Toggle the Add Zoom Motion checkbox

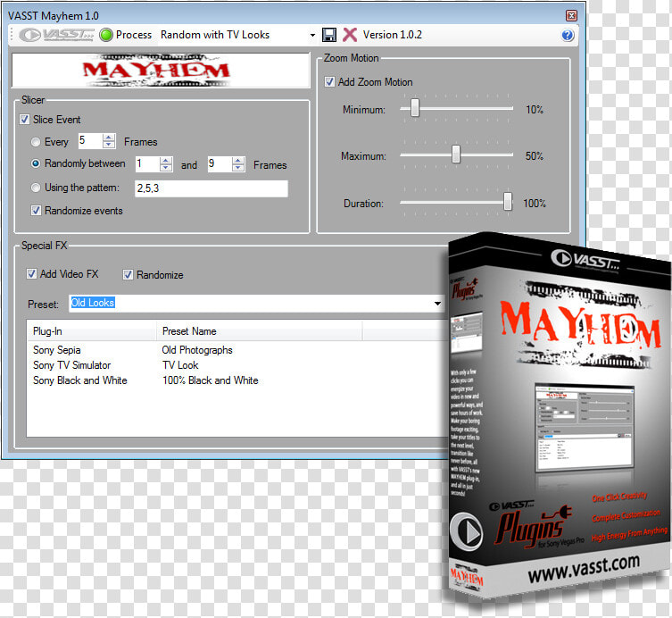coord(329,82)
